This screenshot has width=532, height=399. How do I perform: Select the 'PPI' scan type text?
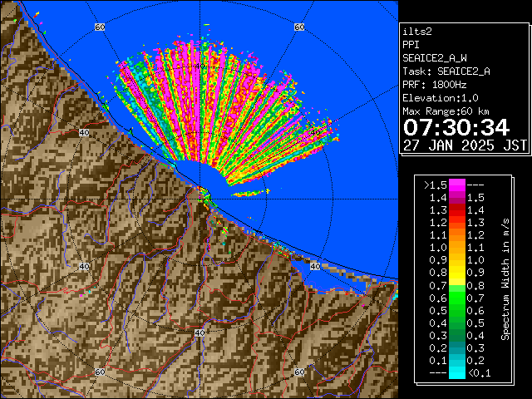[411, 45]
